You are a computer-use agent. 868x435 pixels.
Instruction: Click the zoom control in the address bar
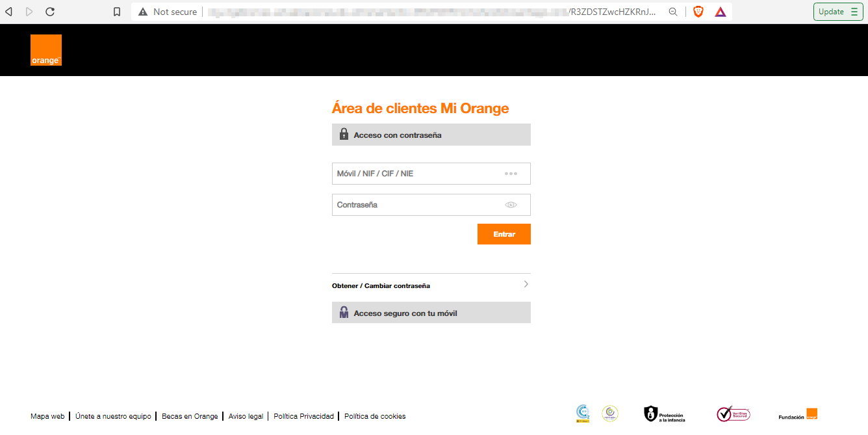point(672,11)
